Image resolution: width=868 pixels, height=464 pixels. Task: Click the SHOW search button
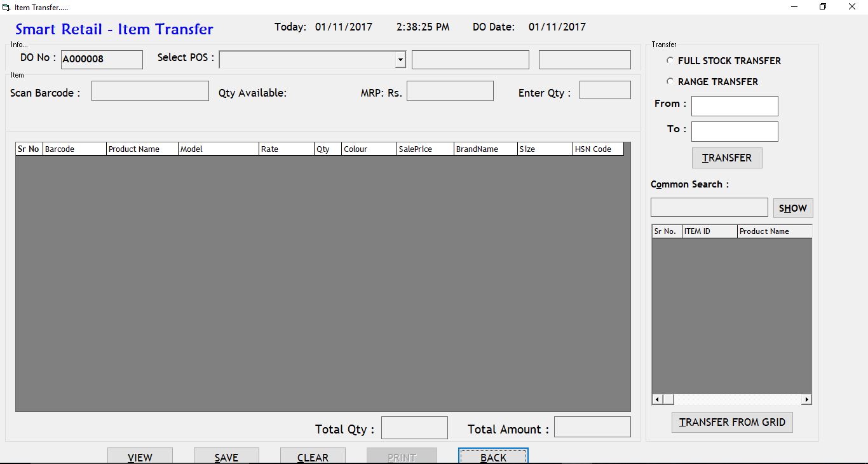point(793,208)
